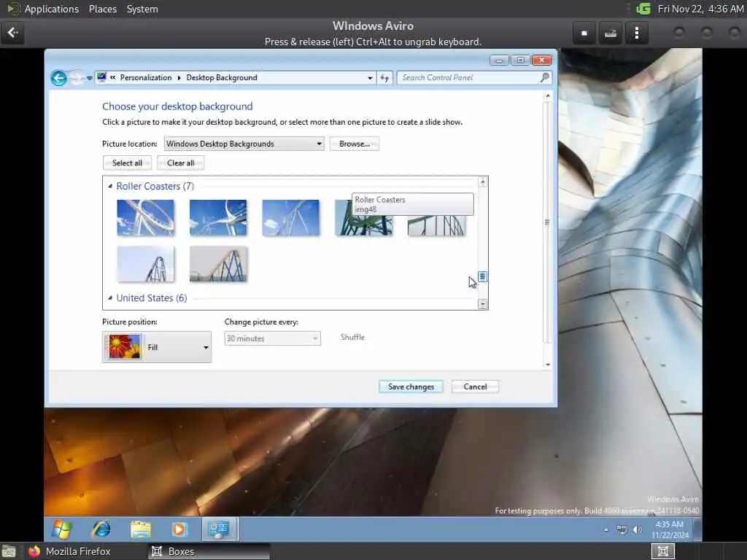
Task: Open the Boxes three-dot menu
Action: [x=636, y=33]
